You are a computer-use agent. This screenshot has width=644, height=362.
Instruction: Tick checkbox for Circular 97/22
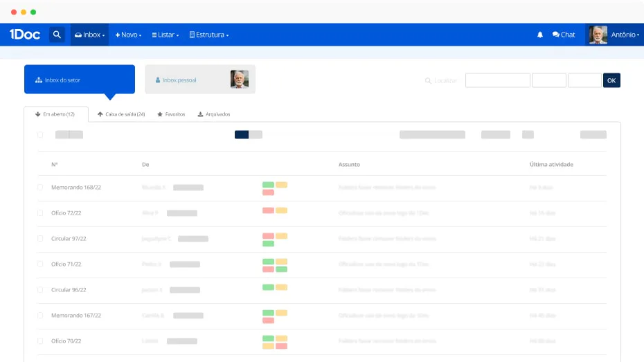coord(40,239)
